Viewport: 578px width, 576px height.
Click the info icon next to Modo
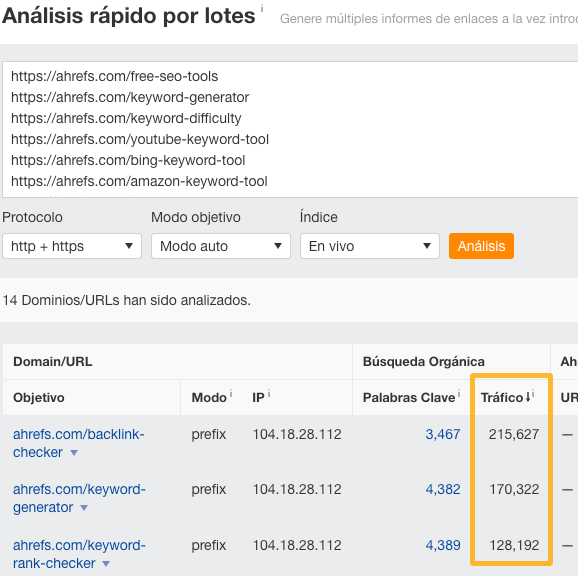[231, 394]
